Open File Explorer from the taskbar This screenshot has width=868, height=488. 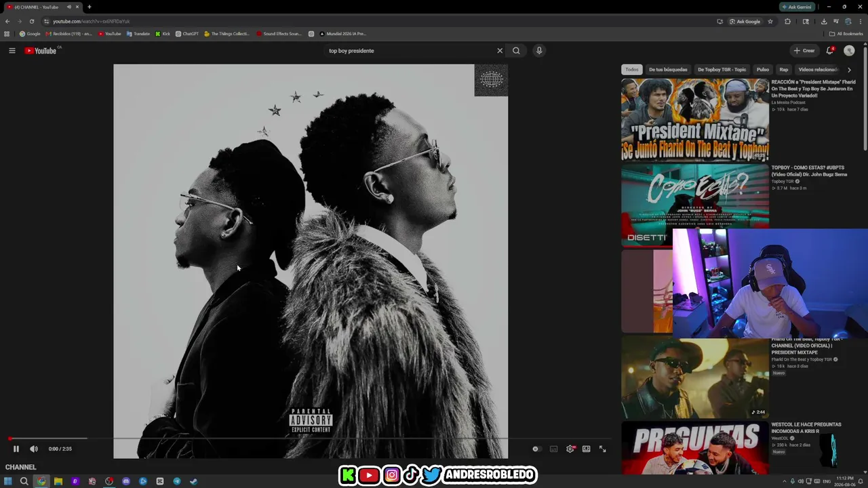click(x=58, y=481)
